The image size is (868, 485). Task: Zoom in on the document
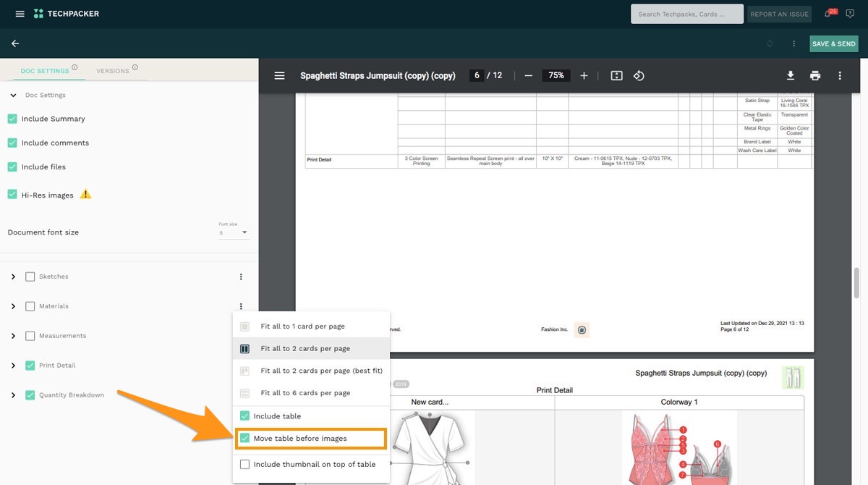pyautogui.click(x=584, y=75)
